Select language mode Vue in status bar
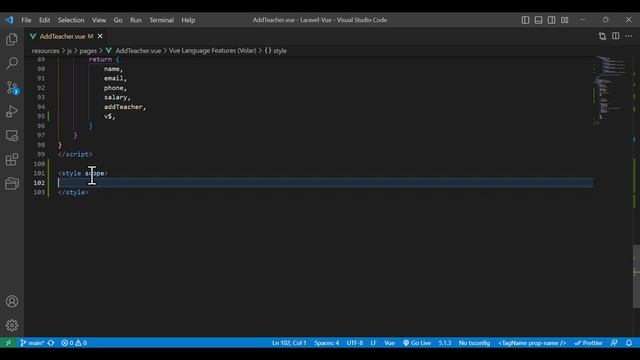640x360 pixels. click(389, 343)
